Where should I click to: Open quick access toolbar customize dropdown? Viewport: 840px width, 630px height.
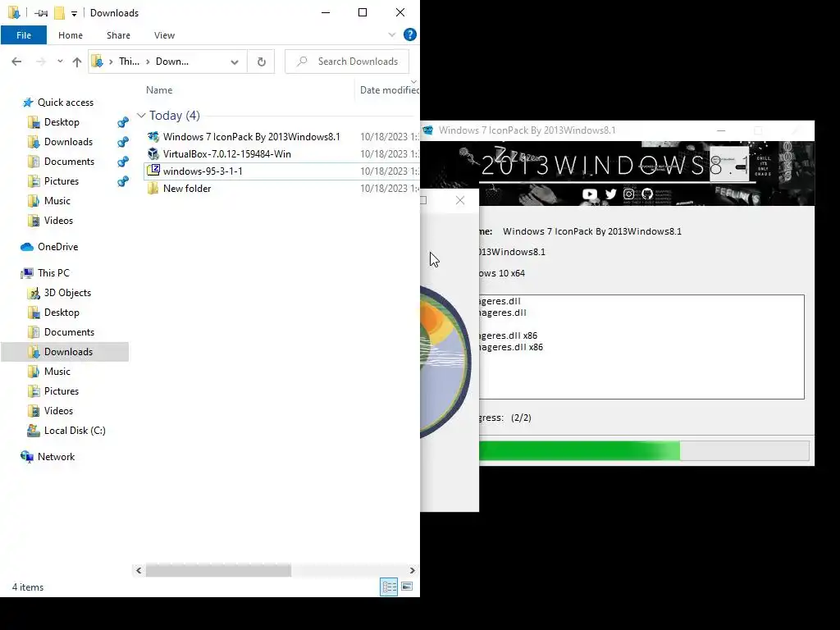(x=74, y=13)
